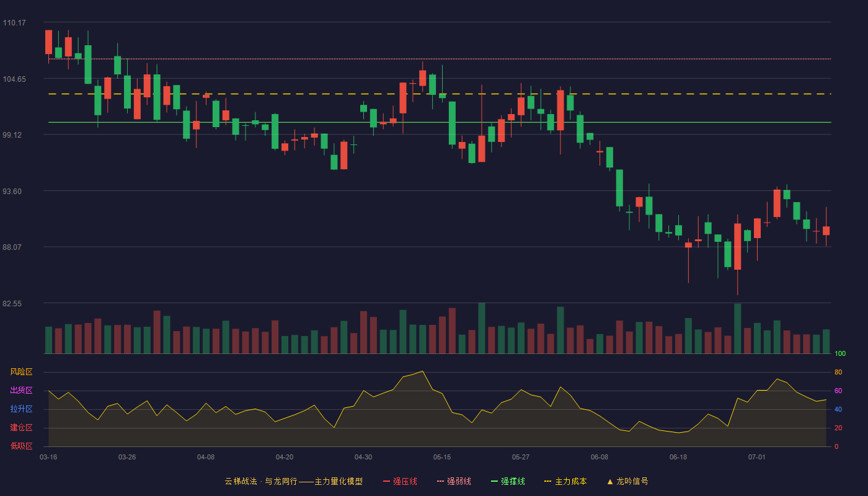This screenshot has height=496, width=868.
Task: Click the 05-27 date label
Action: point(521,457)
